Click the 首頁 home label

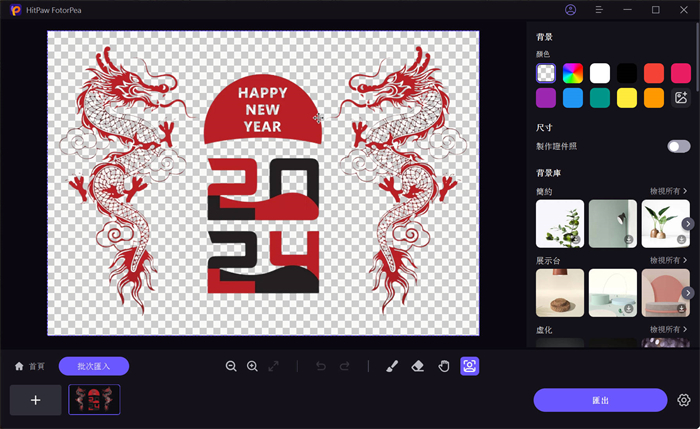(37, 367)
